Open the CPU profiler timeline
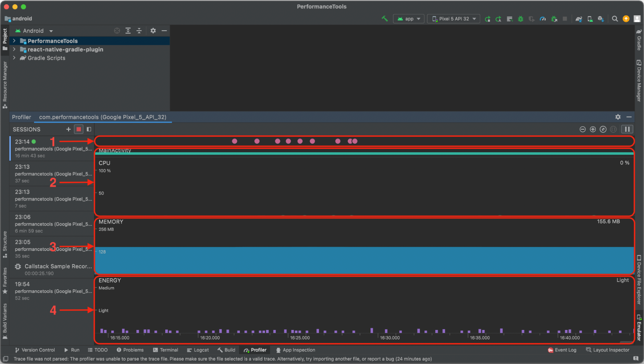Viewport: 644px width, 364px height. 364,187
